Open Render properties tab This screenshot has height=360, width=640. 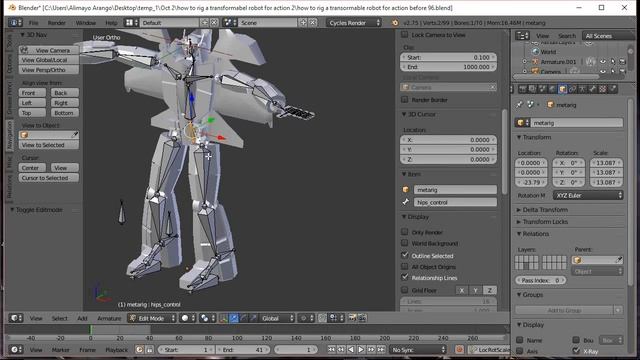click(x=523, y=89)
